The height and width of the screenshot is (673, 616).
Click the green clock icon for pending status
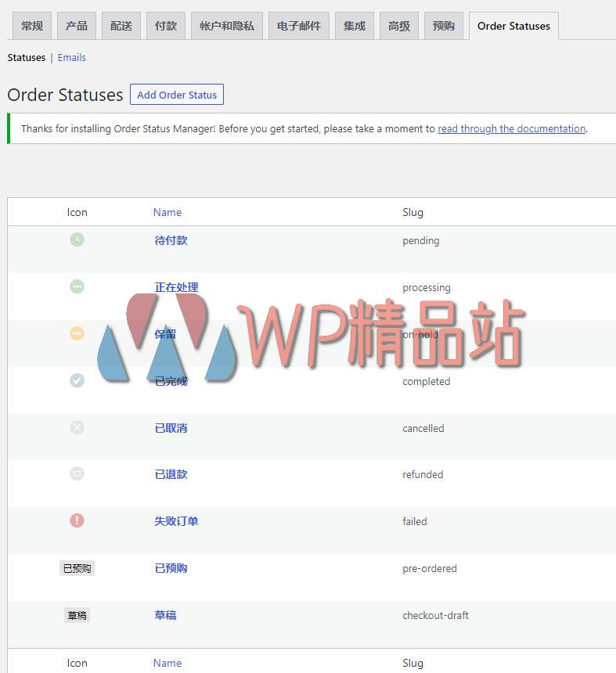click(77, 239)
